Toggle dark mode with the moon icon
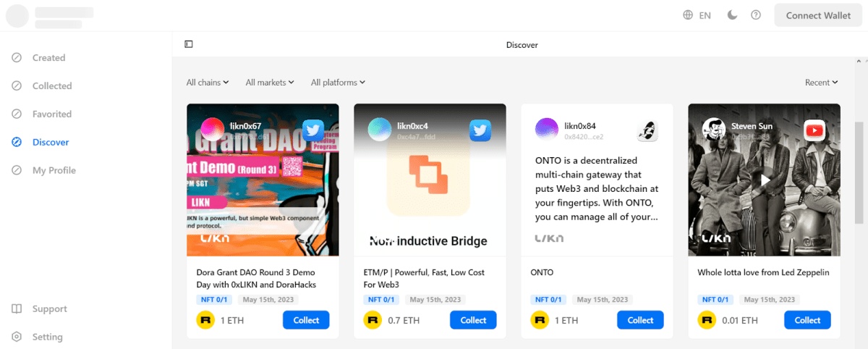 coord(733,15)
